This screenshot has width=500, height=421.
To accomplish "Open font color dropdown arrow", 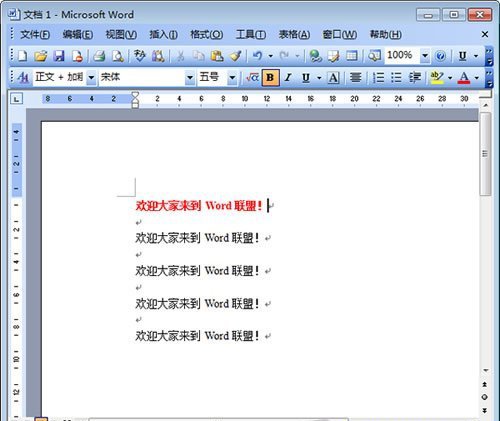I will [477, 78].
